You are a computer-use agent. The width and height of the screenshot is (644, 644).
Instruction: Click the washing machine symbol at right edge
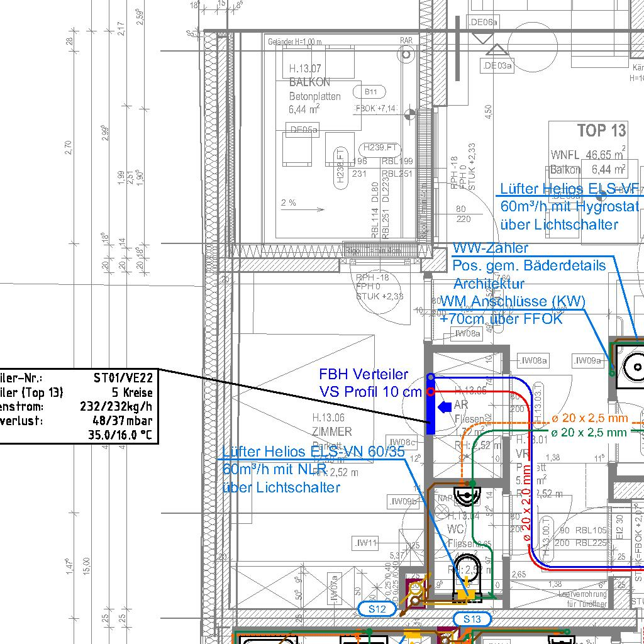tap(631, 366)
